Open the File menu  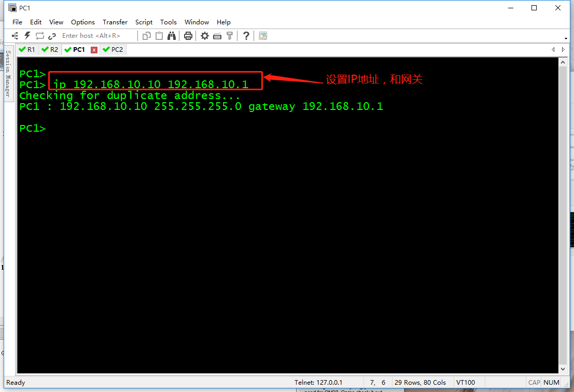tap(17, 22)
